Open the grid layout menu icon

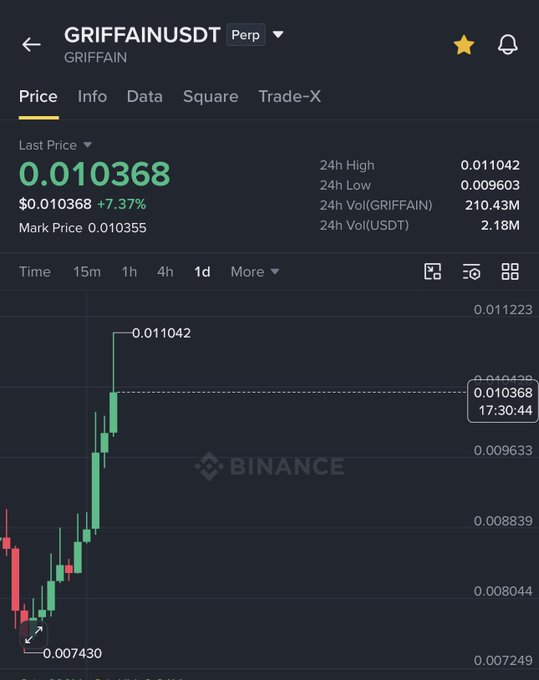click(510, 272)
